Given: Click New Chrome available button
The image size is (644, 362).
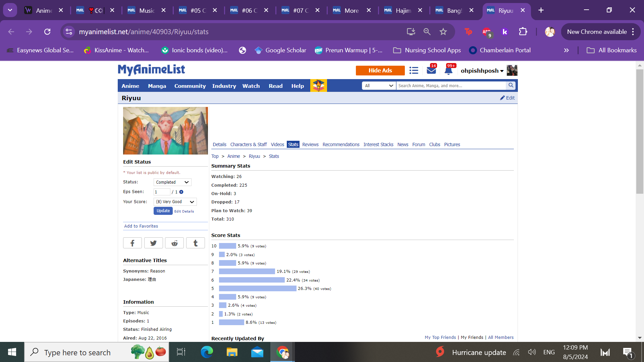Looking at the screenshot, I should pyautogui.click(x=597, y=32).
